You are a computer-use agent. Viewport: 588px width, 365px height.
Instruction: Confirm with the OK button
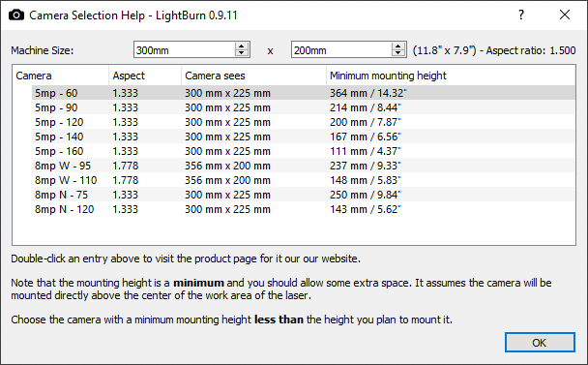point(540,343)
